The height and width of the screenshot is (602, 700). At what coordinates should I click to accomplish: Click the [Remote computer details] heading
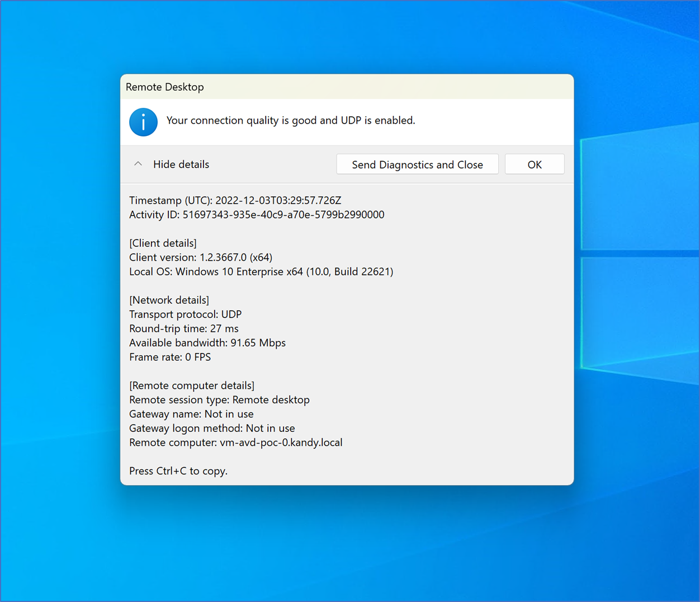click(x=192, y=385)
